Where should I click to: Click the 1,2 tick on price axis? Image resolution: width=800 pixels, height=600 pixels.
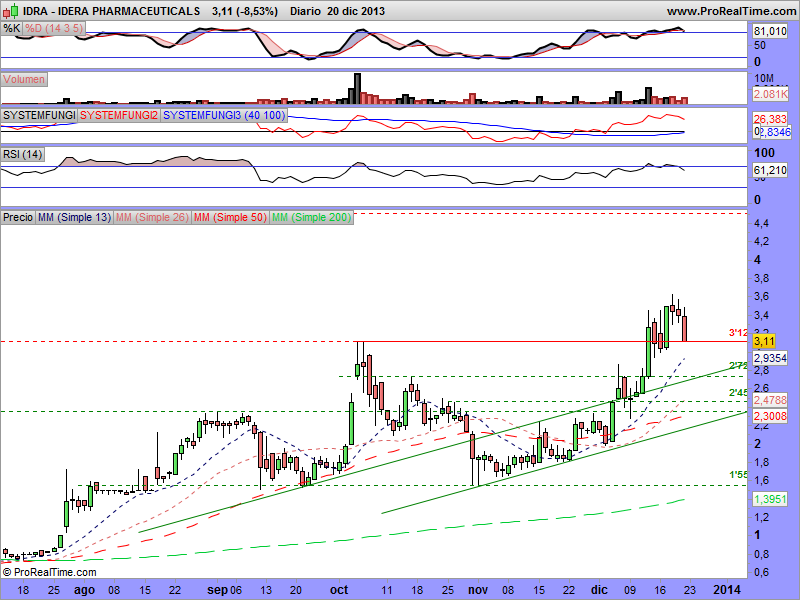(761, 517)
